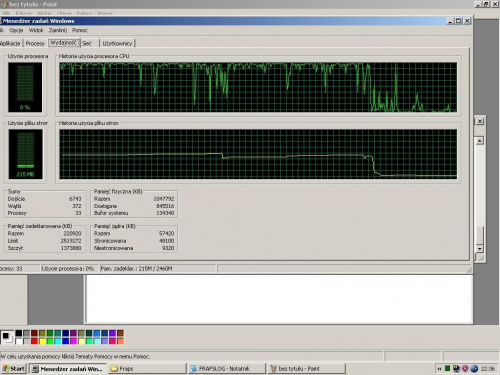The width and height of the screenshot is (500, 375).
Task: Click the Szczyt value 1373880
Action: tap(71, 248)
